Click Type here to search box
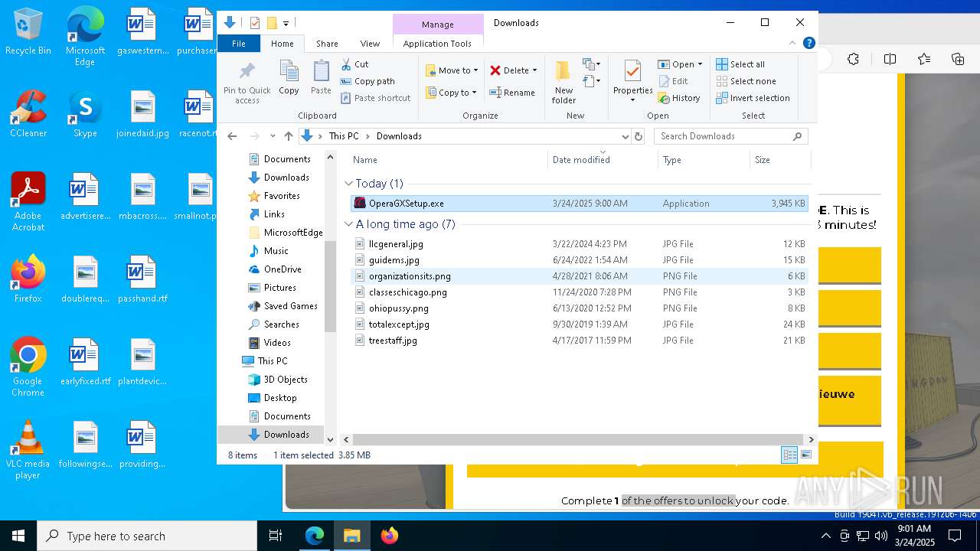The width and height of the screenshot is (980, 551). tap(147, 536)
